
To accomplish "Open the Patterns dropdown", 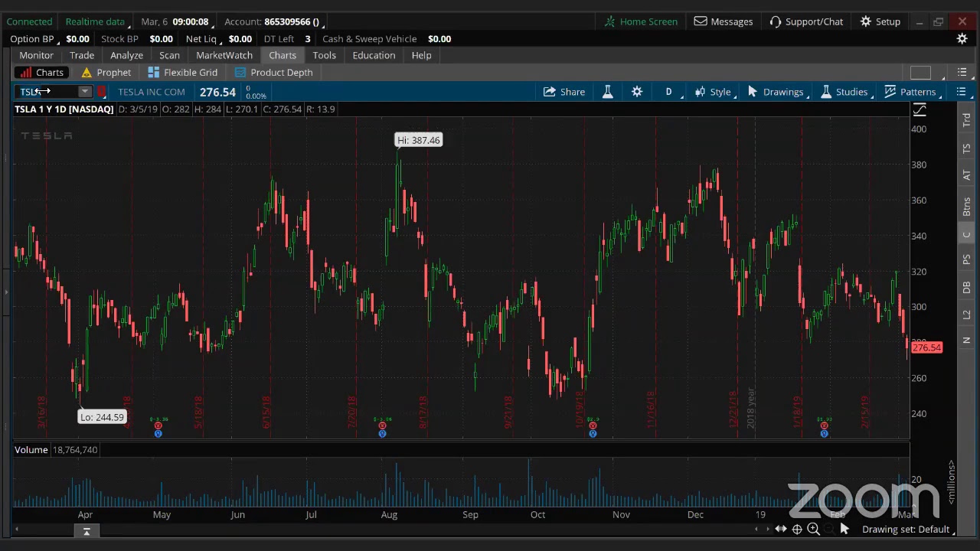I will 911,92.
